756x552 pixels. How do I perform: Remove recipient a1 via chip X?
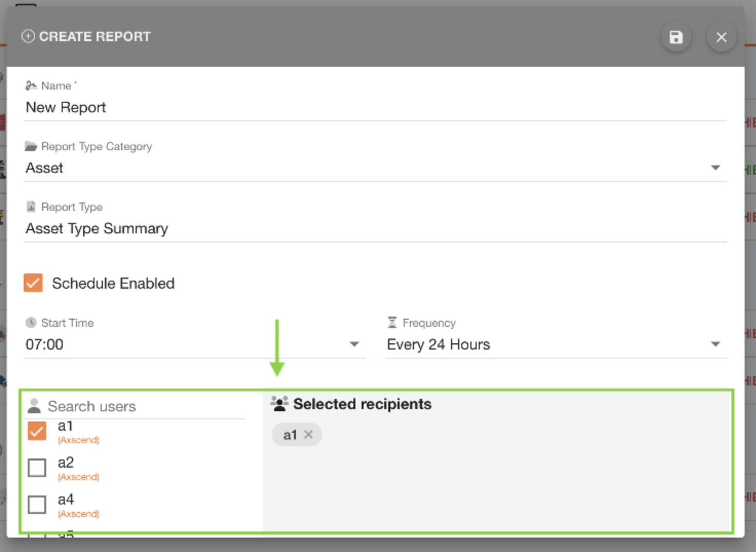click(309, 434)
